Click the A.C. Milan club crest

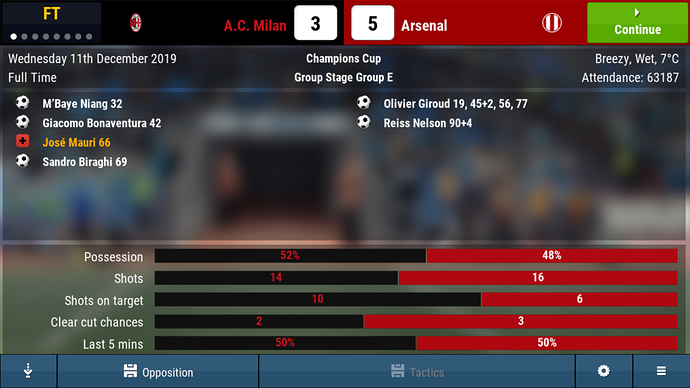click(136, 23)
